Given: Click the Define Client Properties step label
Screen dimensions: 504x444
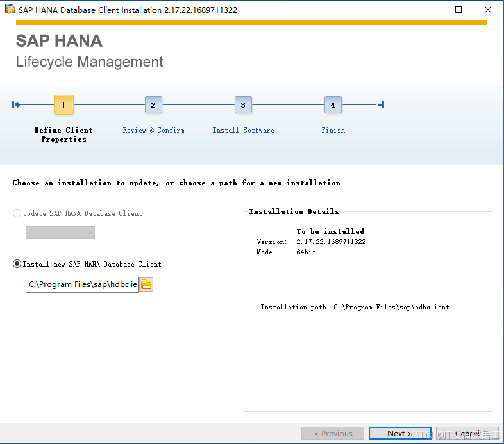Looking at the screenshot, I should 63,135.
